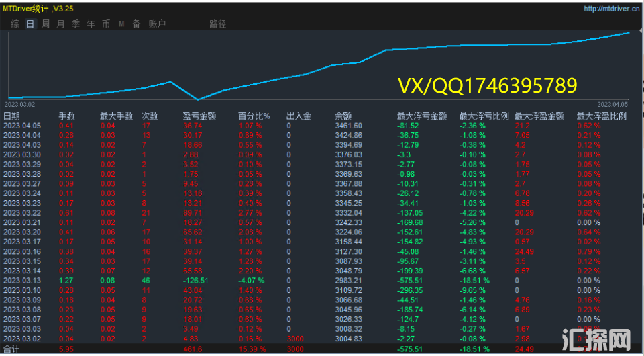Open the 周 (weekly) statistics tab
This screenshot has height=356, width=644.
tap(45, 24)
